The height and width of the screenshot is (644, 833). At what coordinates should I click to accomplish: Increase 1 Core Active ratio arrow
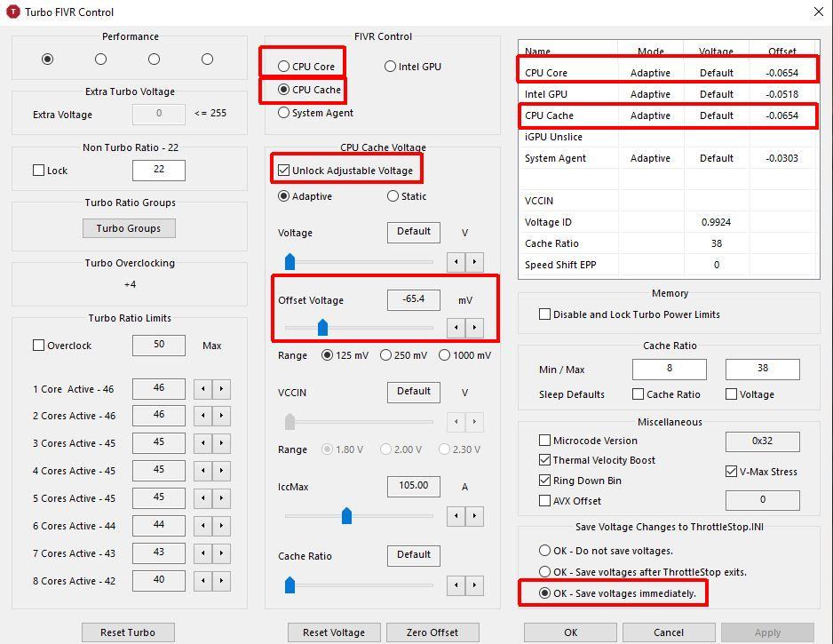(x=221, y=389)
